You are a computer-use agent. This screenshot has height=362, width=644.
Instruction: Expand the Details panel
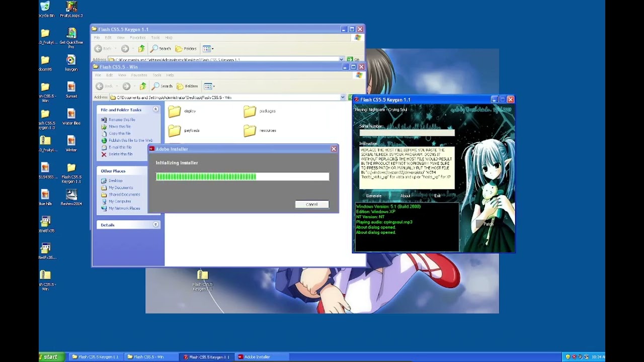point(155,225)
